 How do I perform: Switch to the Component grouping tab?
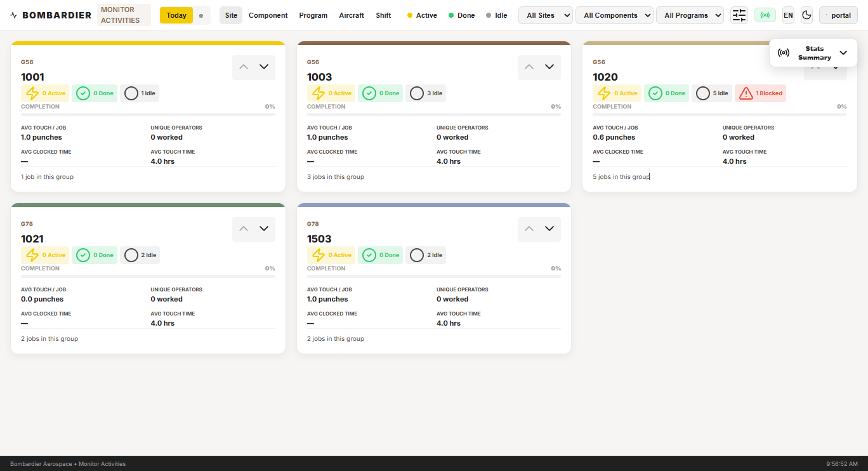(268, 15)
